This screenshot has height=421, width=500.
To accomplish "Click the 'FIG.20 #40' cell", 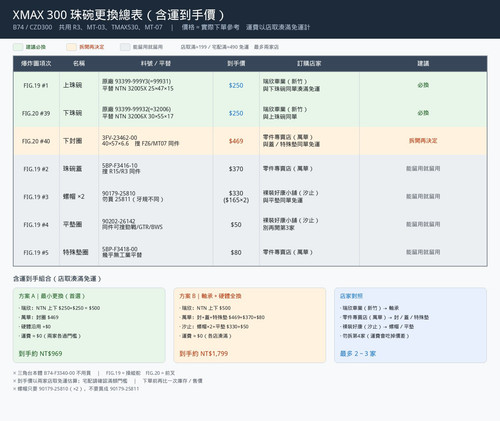I will tap(36, 141).
